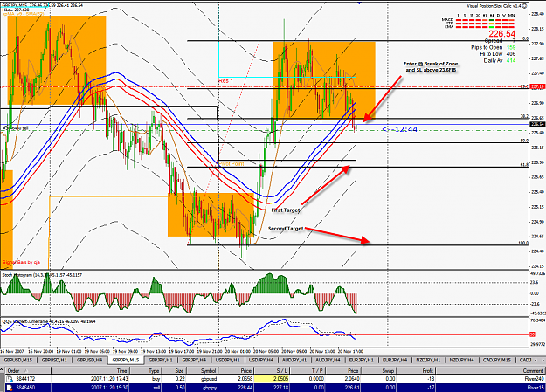Select order number 3846450 in the trade list
546x392 pixels.
pyautogui.click(x=25, y=387)
